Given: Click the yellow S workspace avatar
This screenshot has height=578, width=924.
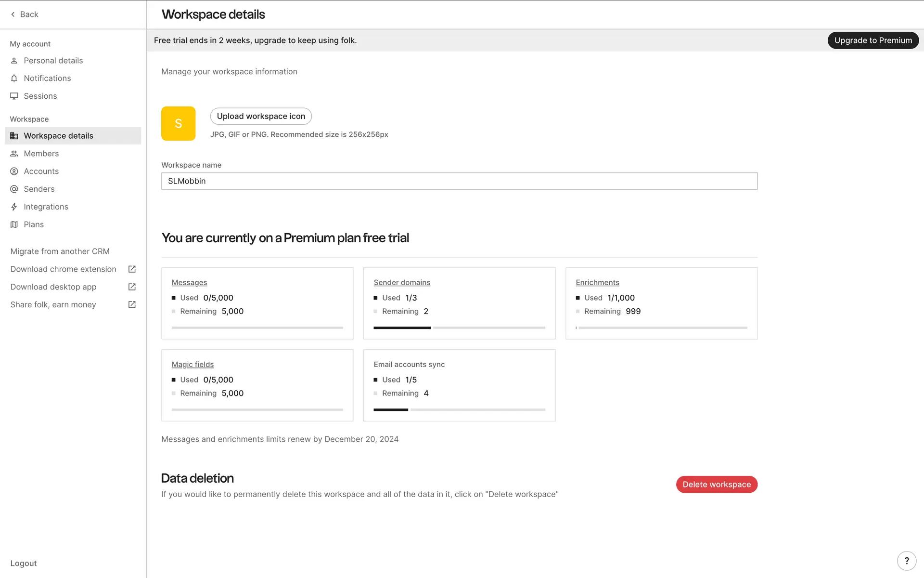Looking at the screenshot, I should click(178, 124).
